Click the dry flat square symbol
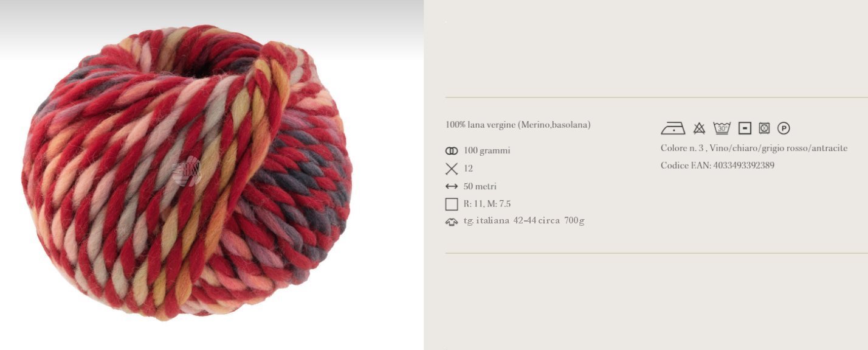868x350 pixels. [745, 128]
